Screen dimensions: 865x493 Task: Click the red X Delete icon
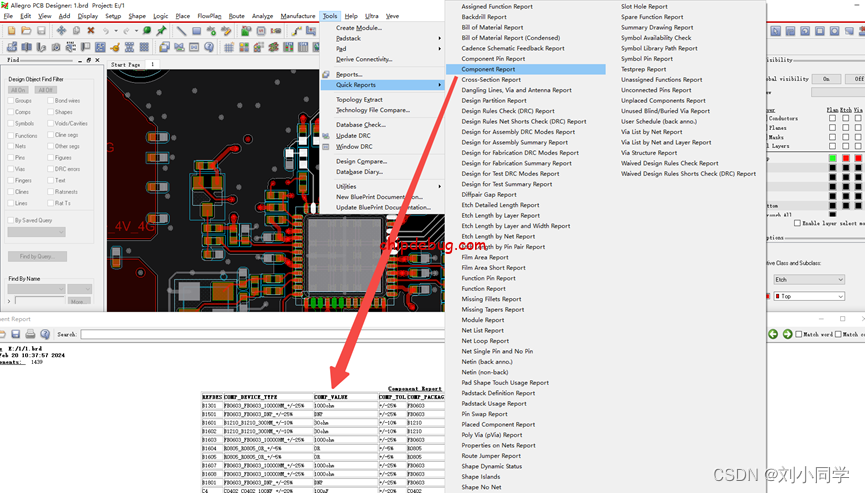pyautogui.click(x=91, y=31)
